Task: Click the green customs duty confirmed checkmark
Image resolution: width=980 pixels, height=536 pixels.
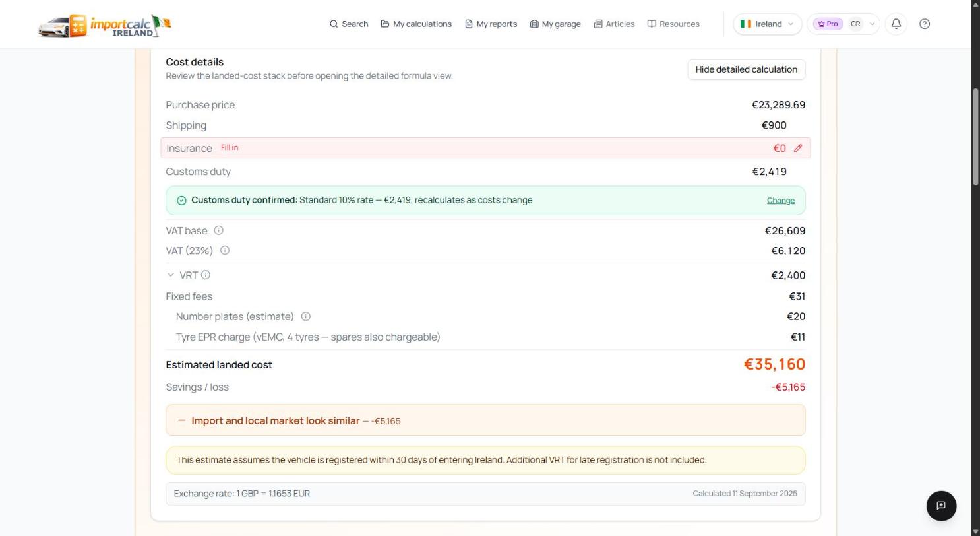Action: (x=181, y=200)
